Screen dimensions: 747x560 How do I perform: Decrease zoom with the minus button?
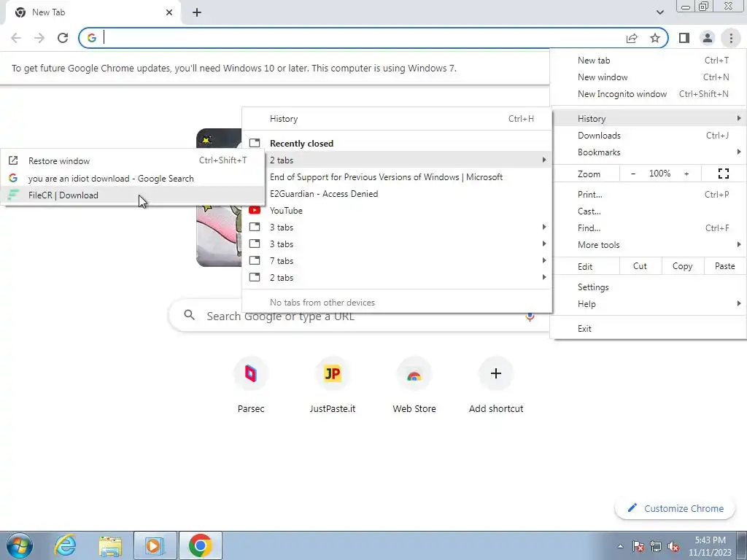point(632,174)
